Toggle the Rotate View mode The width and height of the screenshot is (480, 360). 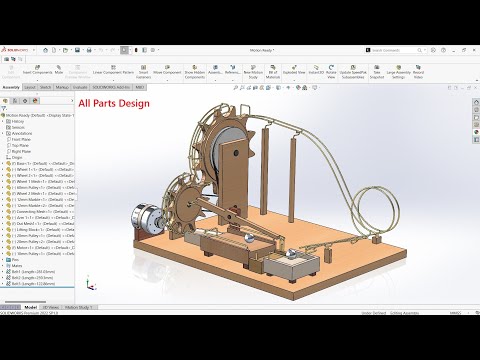coord(331,72)
